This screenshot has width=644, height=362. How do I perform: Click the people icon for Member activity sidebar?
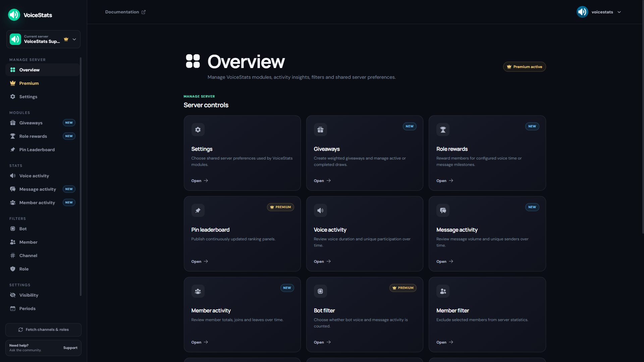(13, 202)
